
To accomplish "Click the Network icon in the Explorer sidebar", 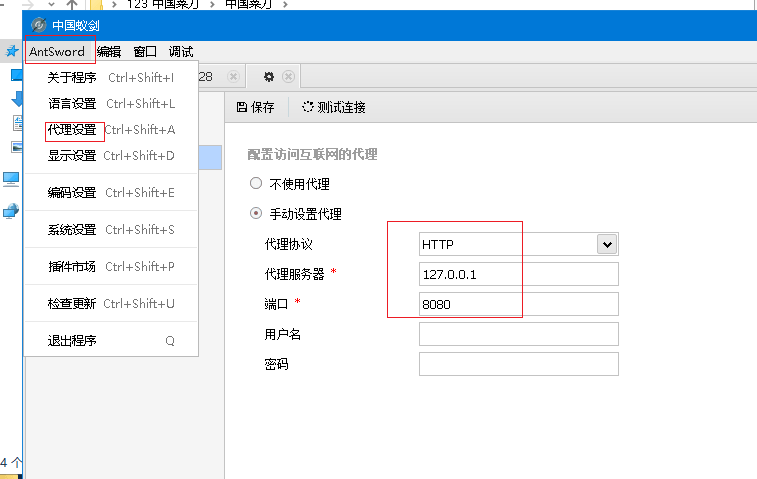I will 11,211.
